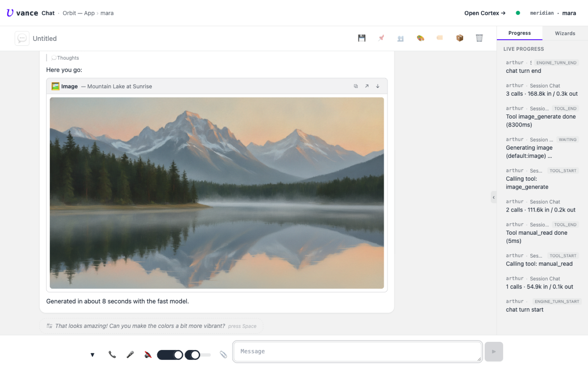Pin the chat with the pushpin icon

pos(381,38)
